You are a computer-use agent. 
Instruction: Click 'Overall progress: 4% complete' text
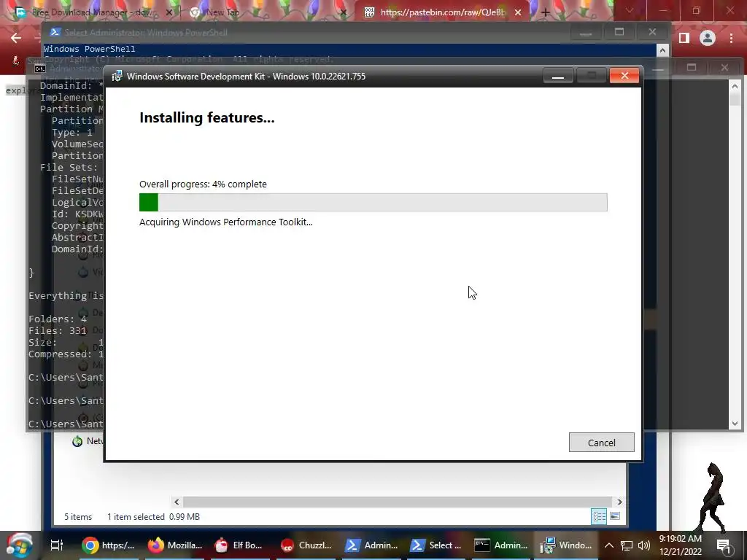[x=203, y=184]
